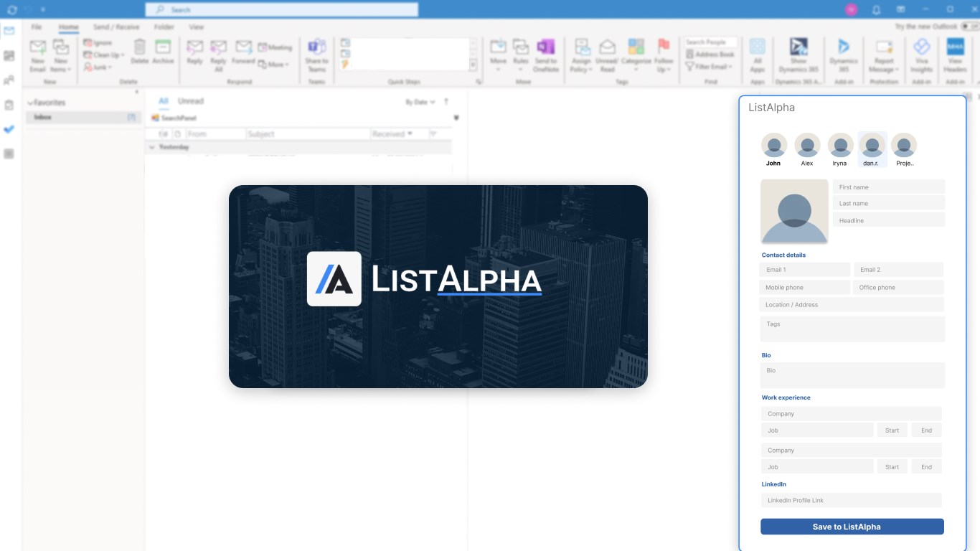This screenshot has height=551, width=980.
Task: Open the Rules dropdown
Action: point(521,55)
